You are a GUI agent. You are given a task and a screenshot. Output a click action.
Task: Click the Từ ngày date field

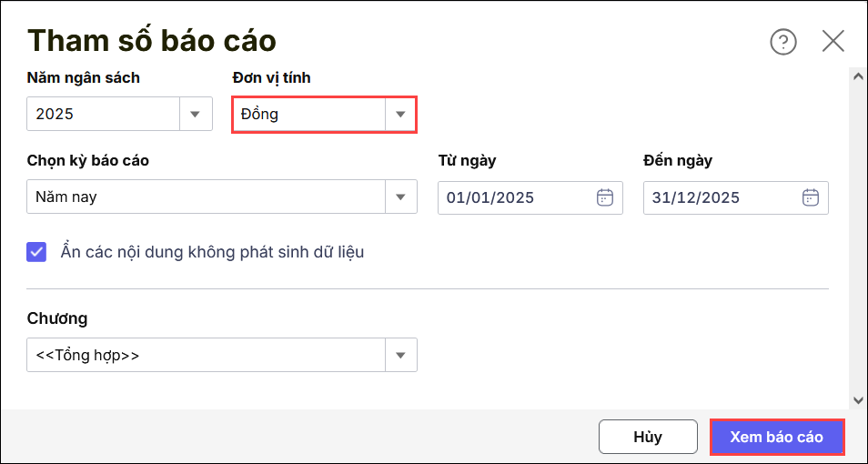tap(514, 197)
